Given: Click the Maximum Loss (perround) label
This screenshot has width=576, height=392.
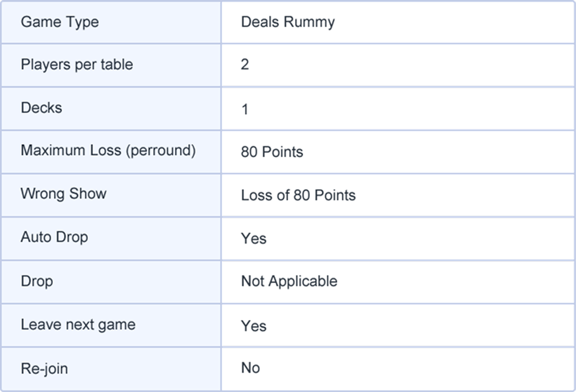Looking at the screenshot, I should click(108, 150).
